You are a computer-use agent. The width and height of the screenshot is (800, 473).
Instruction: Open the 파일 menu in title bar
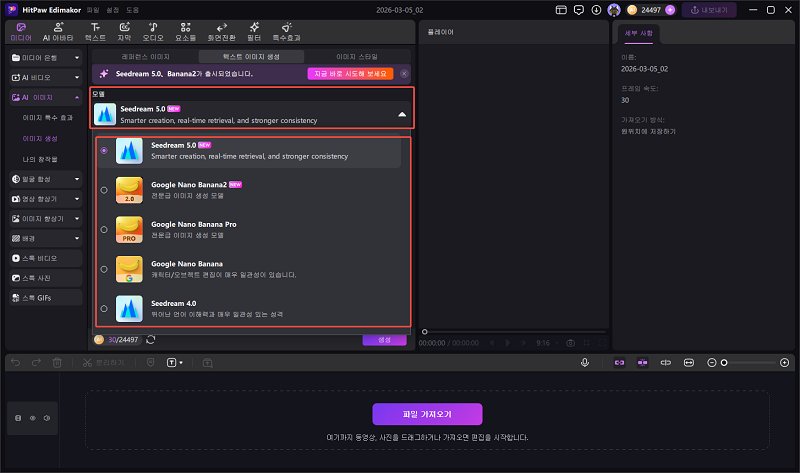(x=93, y=10)
